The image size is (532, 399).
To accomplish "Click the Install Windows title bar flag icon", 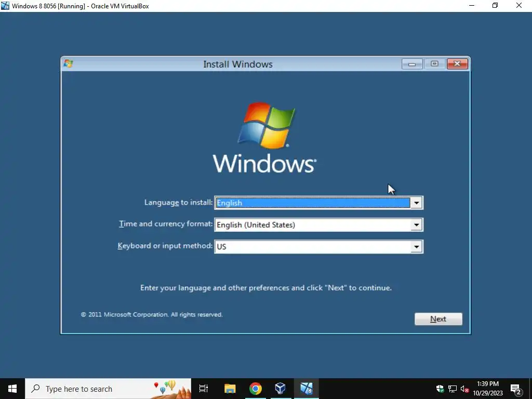I will 68,63.
